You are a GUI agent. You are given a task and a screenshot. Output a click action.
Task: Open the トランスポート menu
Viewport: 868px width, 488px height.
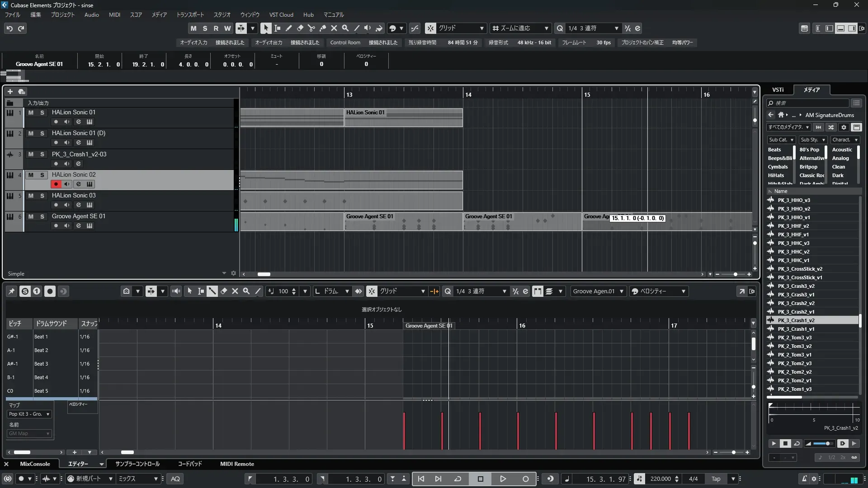pos(190,14)
